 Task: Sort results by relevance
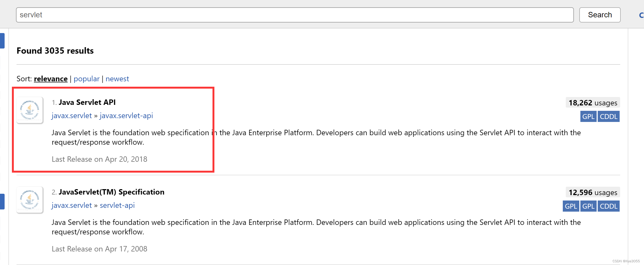pos(51,79)
